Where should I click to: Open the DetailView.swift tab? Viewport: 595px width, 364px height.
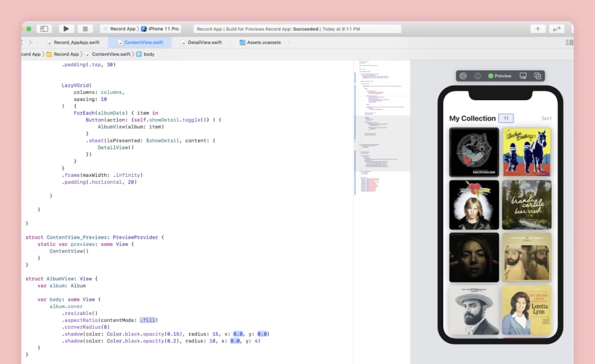point(201,42)
